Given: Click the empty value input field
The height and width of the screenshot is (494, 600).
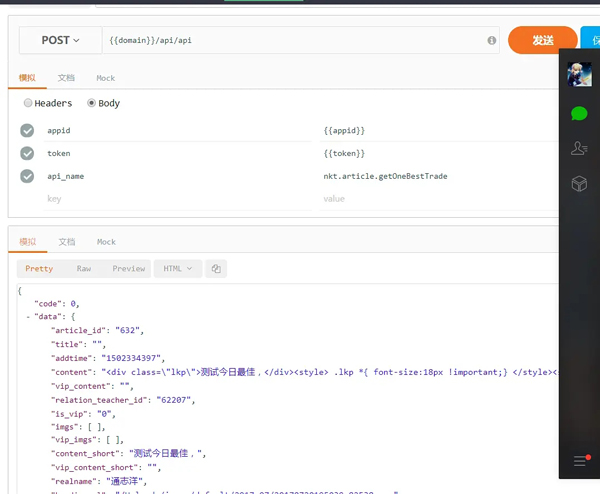Looking at the screenshot, I should (439, 199).
